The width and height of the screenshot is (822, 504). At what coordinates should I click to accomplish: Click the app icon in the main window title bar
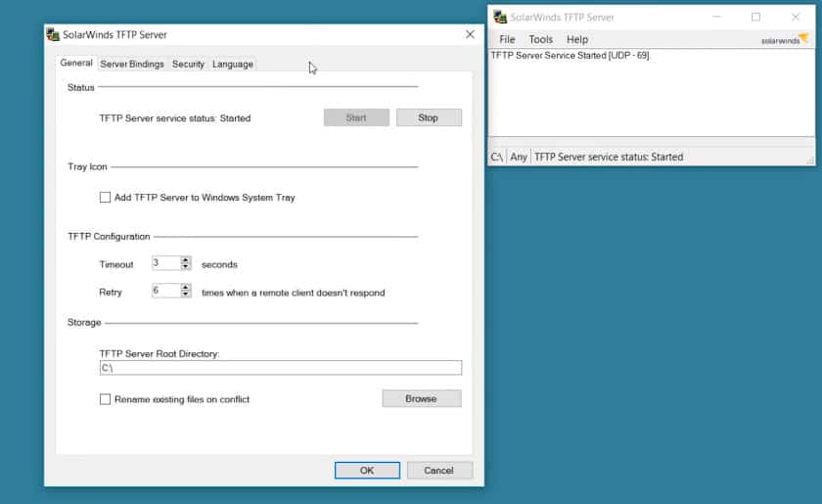tap(500, 18)
